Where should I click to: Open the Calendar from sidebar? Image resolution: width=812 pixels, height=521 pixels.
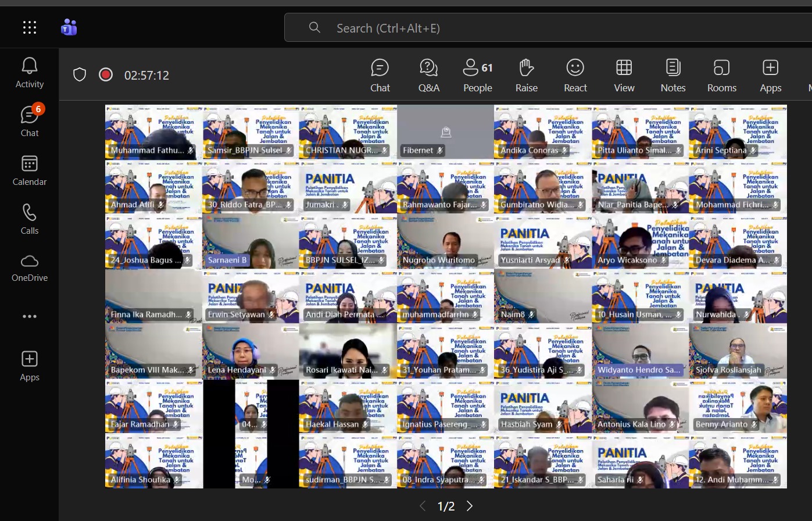coord(29,170)
